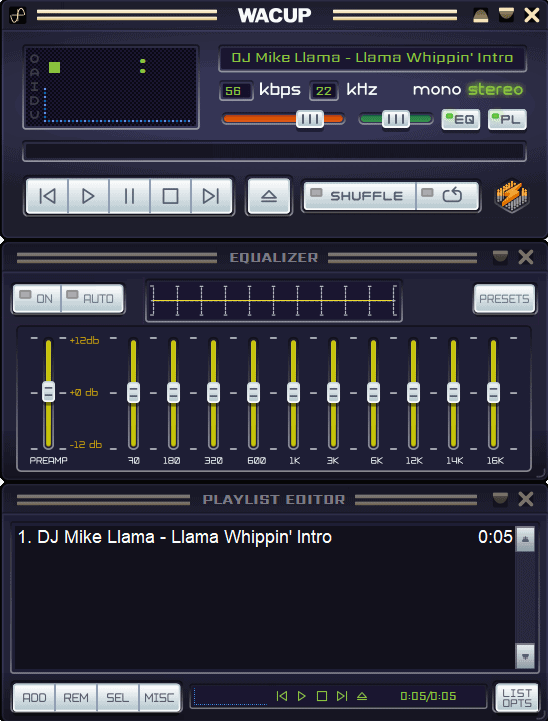This screenshot has width=548, height=721.
Task: Click the balance slider handle
Action: [x=395, y=120]
